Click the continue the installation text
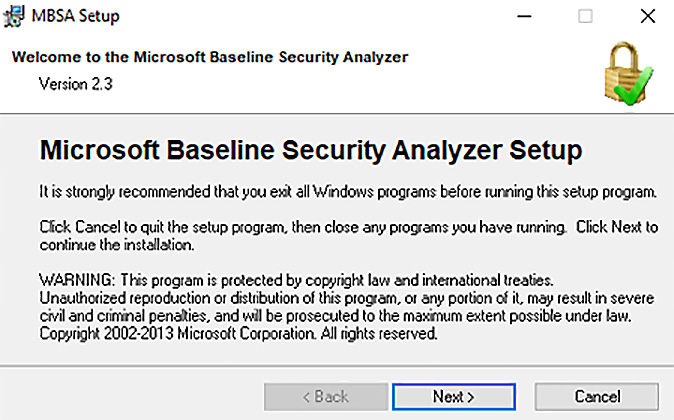Viewport: 674px width, 420px height. point(116,245)
